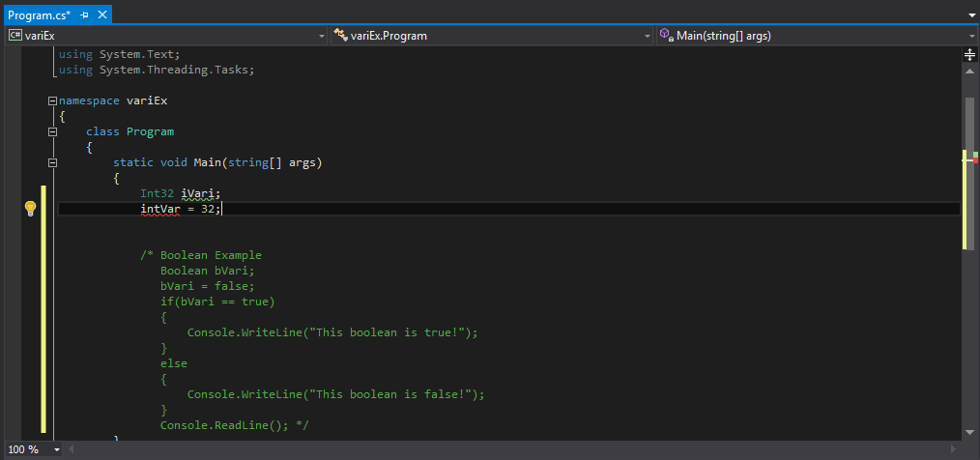
Task: Click the lightbulb quick actions icon
Action: coord(30,209)
